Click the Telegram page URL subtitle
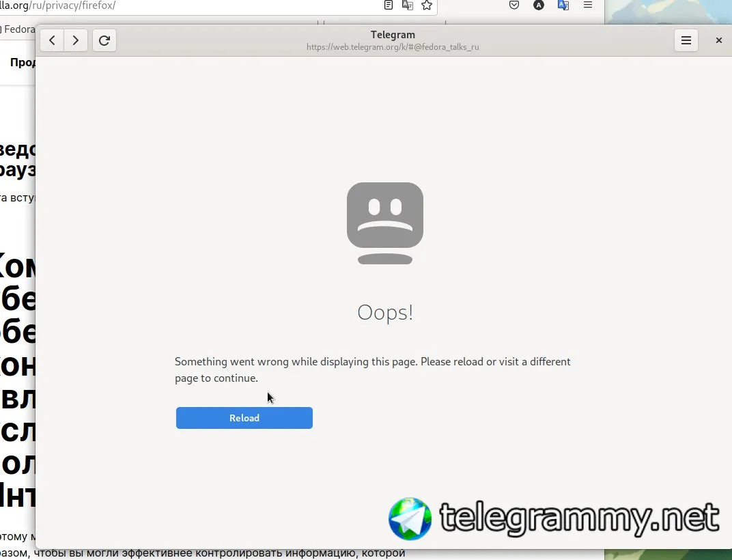The width and height of the screenshot is (732, 560). [393, 47]
